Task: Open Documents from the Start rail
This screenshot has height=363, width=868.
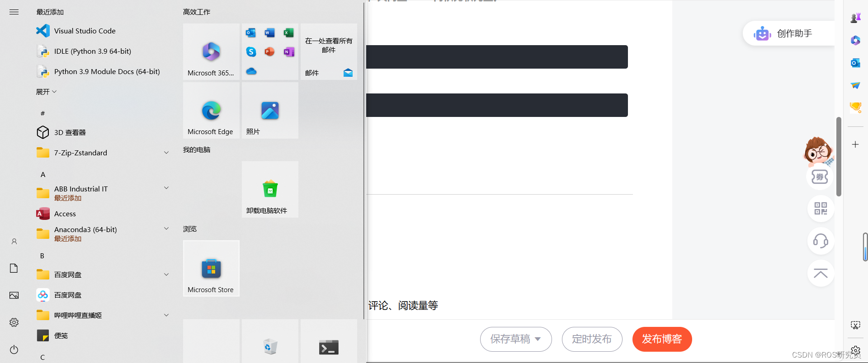Action: click(x=14, y=268)
